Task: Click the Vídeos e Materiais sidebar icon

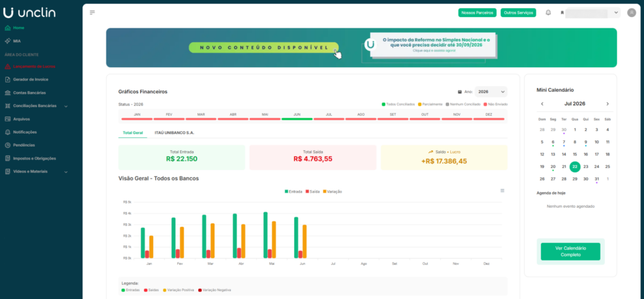Action: point(8,171)
